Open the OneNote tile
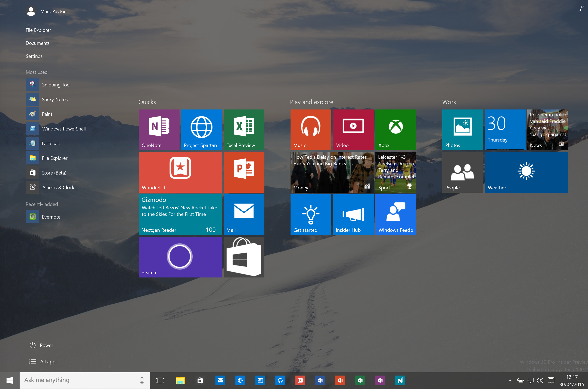Viewport: 588px width, 389px height. (159, 130)
